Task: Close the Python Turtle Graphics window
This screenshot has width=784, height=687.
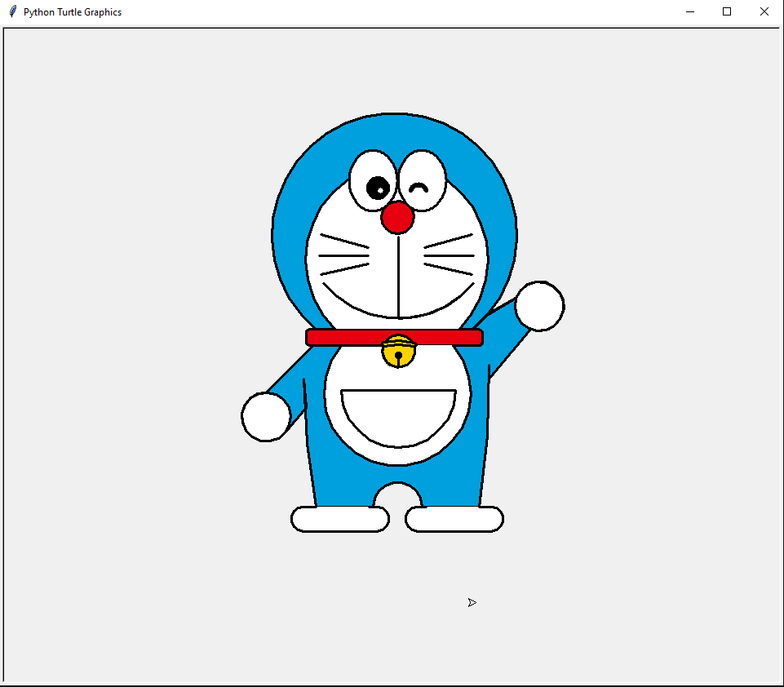Action: coord(764,11)
